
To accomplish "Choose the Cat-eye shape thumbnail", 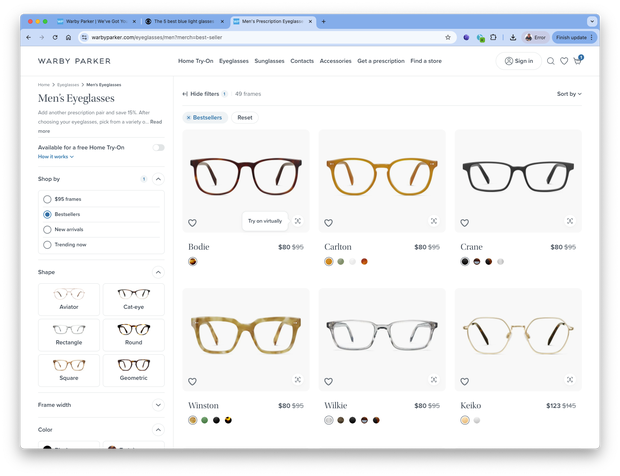I will tap(133, 299).
